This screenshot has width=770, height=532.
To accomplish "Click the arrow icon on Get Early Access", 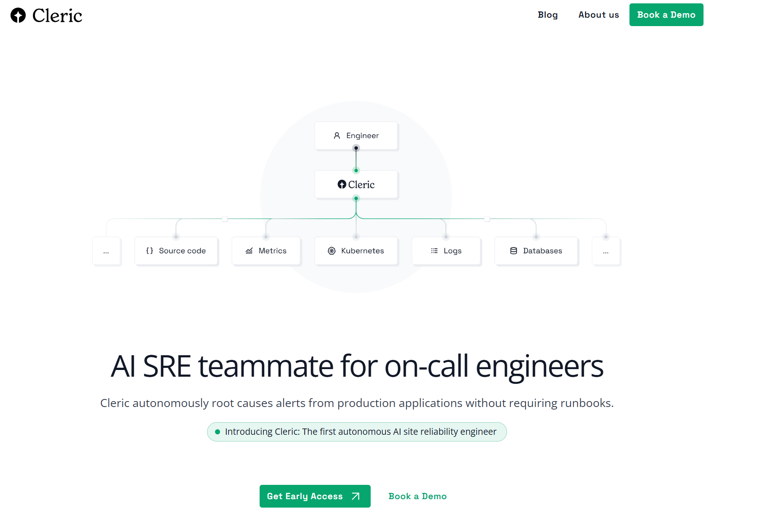I will 356,496.
